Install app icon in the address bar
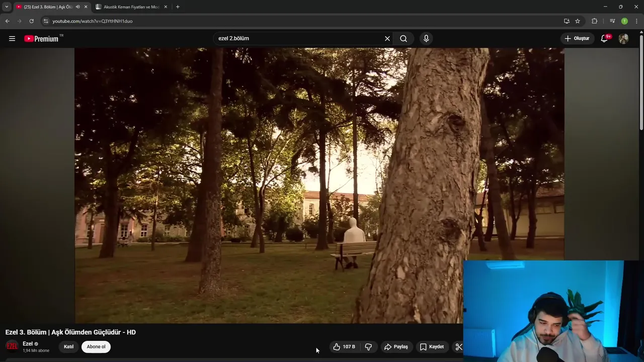 (x=567, y=21)
